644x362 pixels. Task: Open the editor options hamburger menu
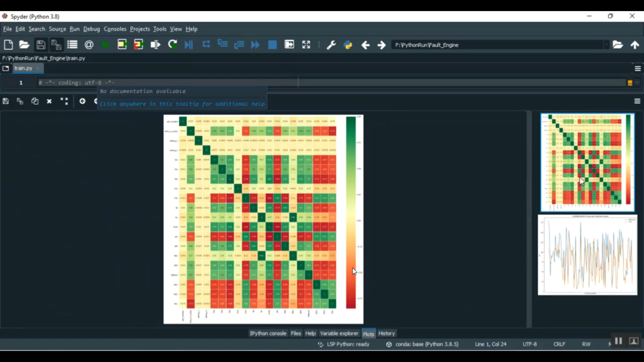click(637, 68)
